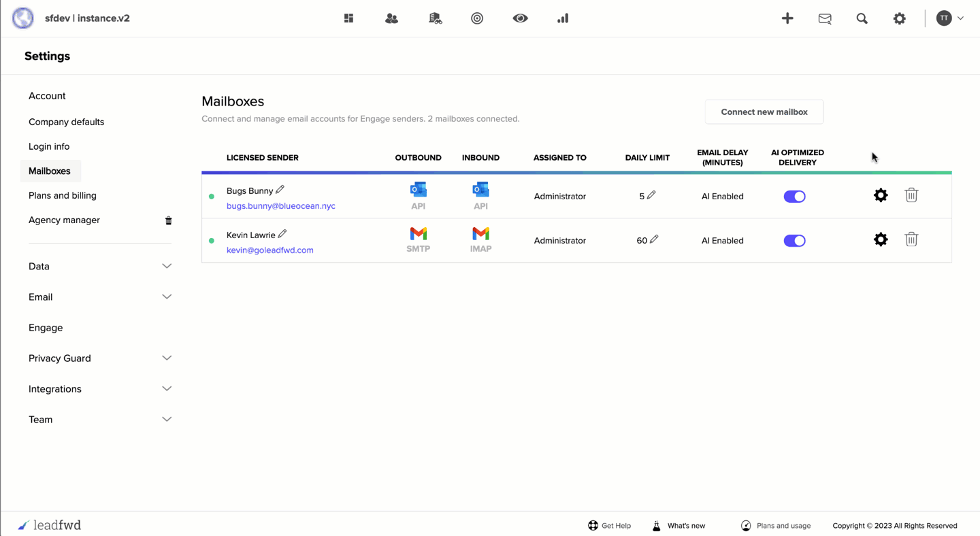Screen dimensions: 980x536
Task: Click the eye icon in top navigation
Action: 520,18
